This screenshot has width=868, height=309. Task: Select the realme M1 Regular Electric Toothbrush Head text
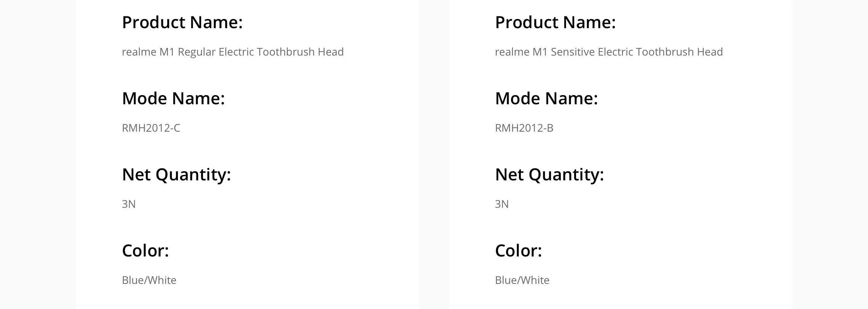[x=233, y=52]
